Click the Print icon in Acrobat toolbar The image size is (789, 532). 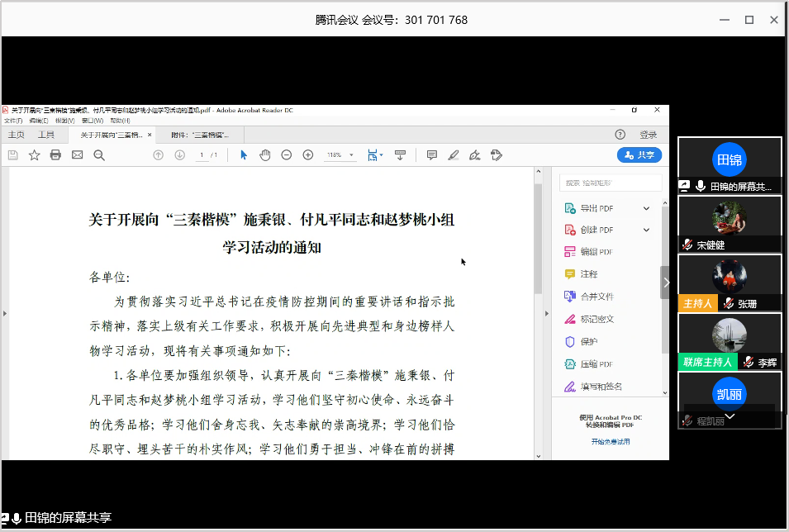pos(55,155)
